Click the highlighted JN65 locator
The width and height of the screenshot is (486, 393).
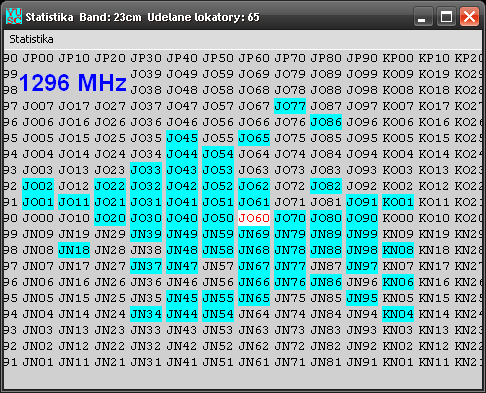pyautogui.click(x=254, y=298)
